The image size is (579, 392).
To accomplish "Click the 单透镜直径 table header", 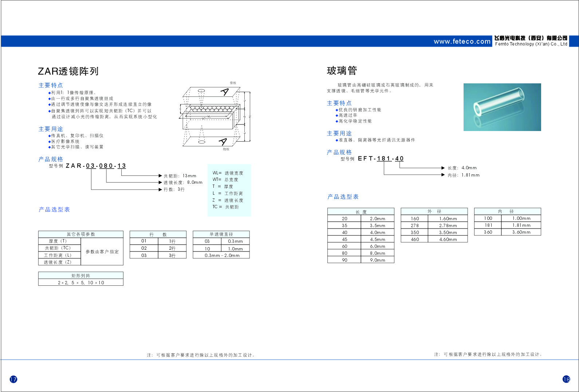I will [x=221, y=234].
